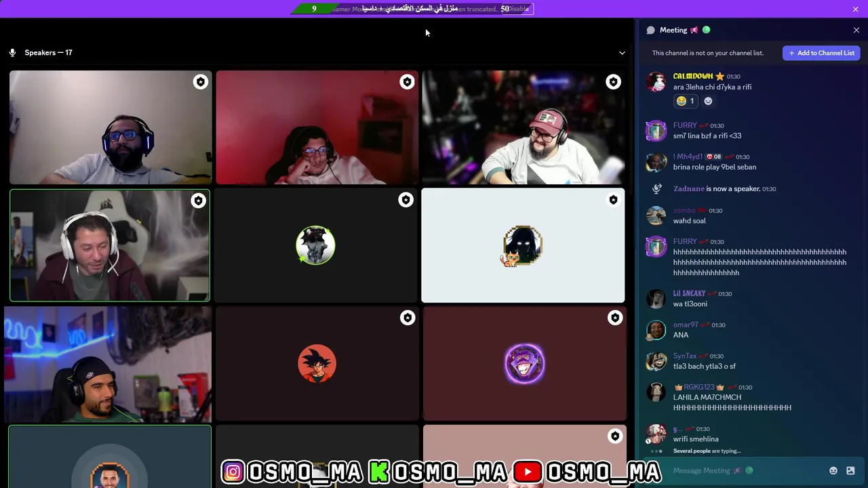The width and height of the screenshot is (868, 488).
Task: Click the microphone icon beside Speakers
Action: pyautogui.click(x=12, y=53)
